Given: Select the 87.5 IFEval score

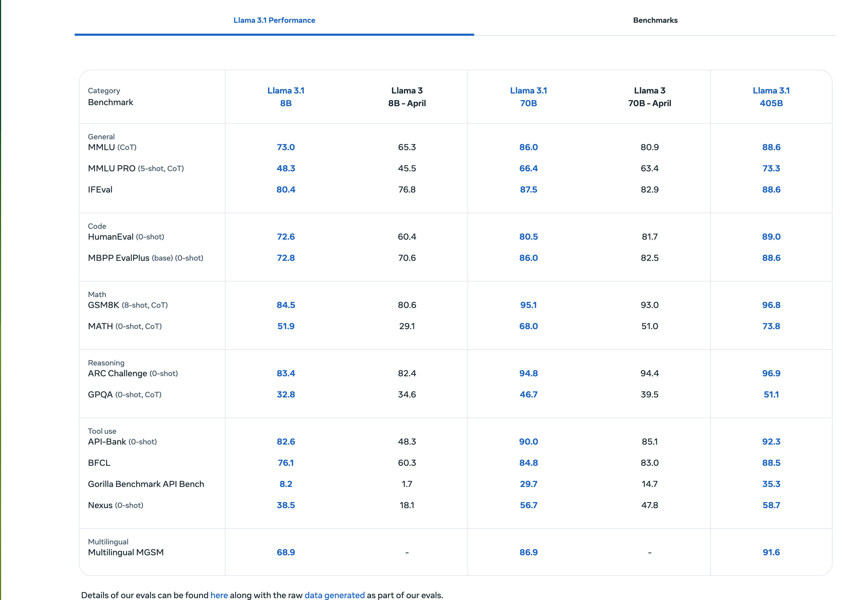Looking at the screenshot, I should (528, 190).
